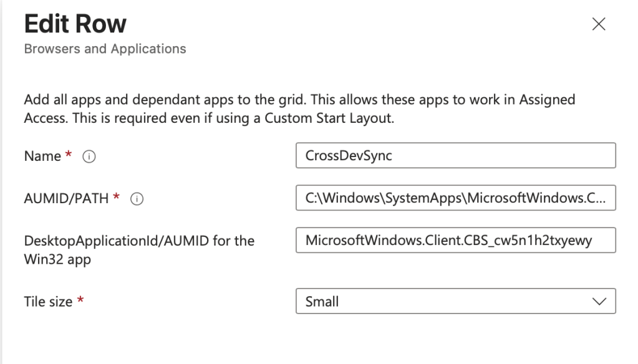Click the 'Tile size' label
The height and width of the screenshot is (364, 638).
[48, 302]
